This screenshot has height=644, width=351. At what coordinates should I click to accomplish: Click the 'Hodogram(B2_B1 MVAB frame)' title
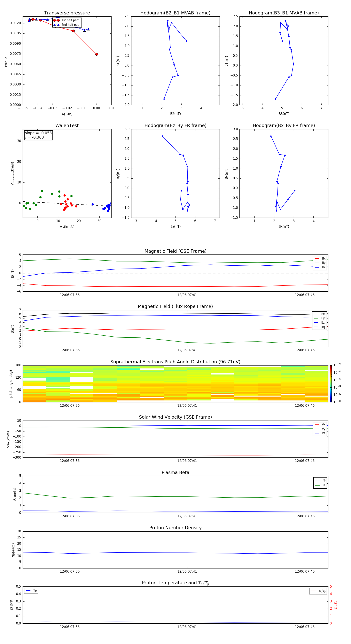pos(175,13)
